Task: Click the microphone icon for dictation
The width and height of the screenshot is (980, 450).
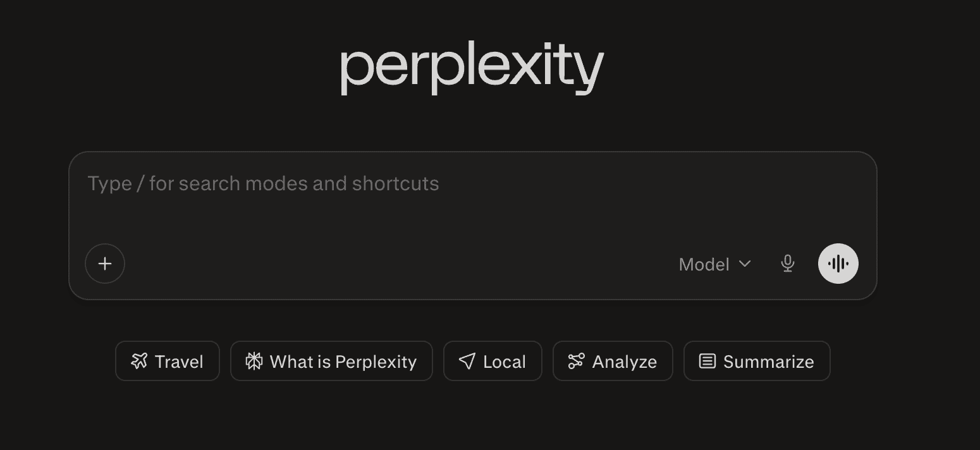Action: click(787, 264)
